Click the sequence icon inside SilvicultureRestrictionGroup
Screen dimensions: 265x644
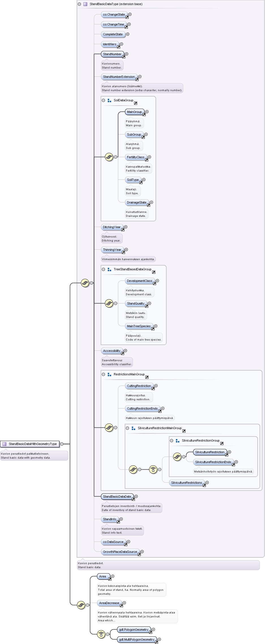pos(177,456)
